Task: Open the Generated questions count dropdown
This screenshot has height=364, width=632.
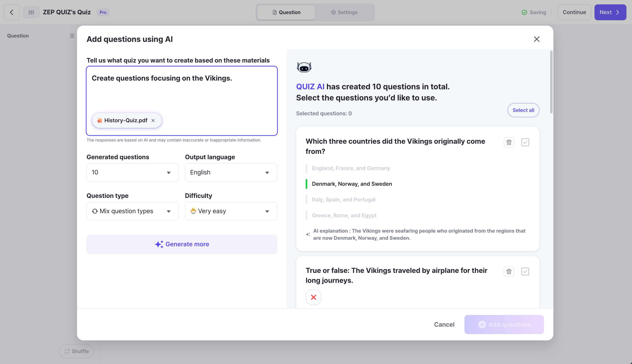Action: click(132, 172)
